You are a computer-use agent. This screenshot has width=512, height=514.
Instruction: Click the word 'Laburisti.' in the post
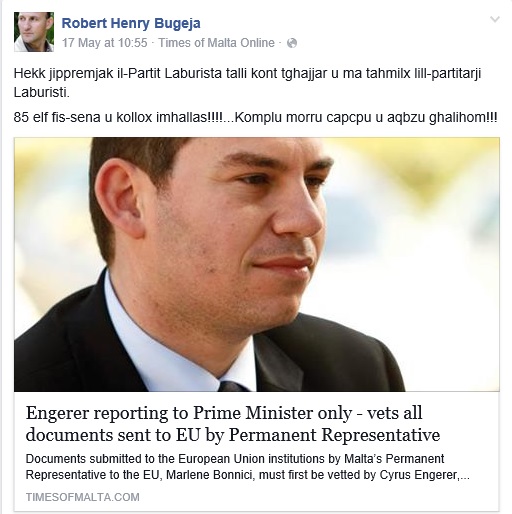tap(42, 92)
